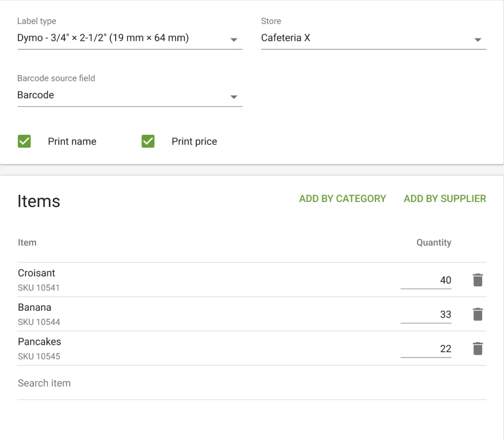Select the Croisant item name
This screenshot has width=504, height=440.
37,273
